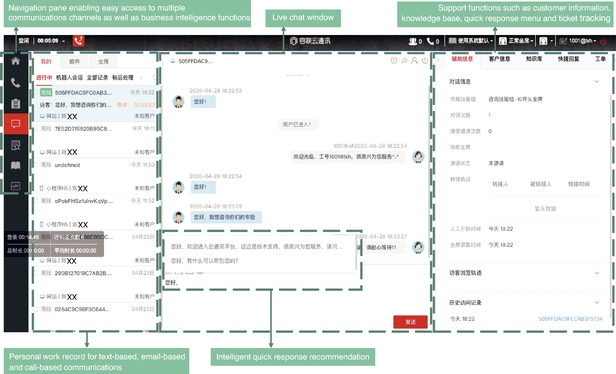Switch to the 知识库 tab
The image size is (616, 374).
pos(534,59)
